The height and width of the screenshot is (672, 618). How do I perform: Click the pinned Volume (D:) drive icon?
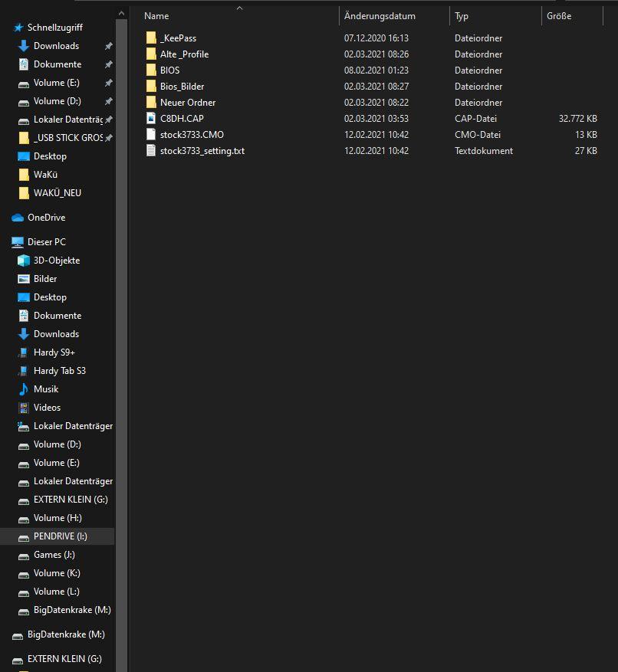point(24,102)
